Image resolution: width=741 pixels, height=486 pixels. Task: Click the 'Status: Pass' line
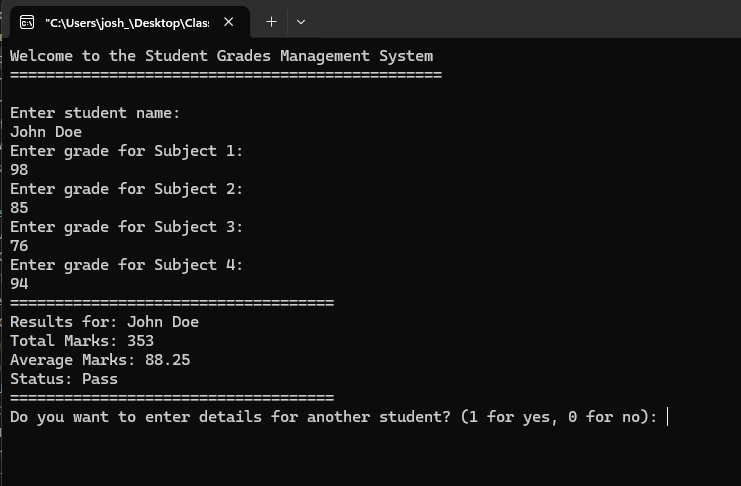tap(64, 379)
